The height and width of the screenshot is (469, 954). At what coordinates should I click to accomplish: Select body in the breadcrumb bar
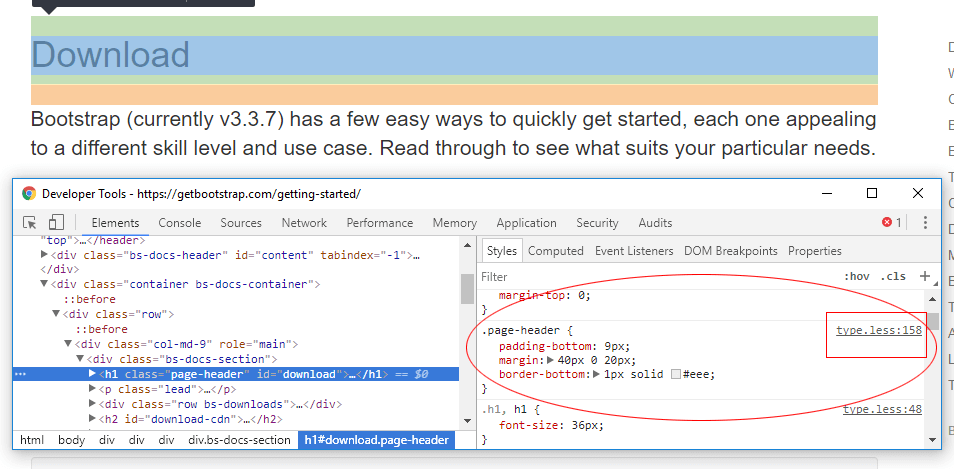[71, 440]
